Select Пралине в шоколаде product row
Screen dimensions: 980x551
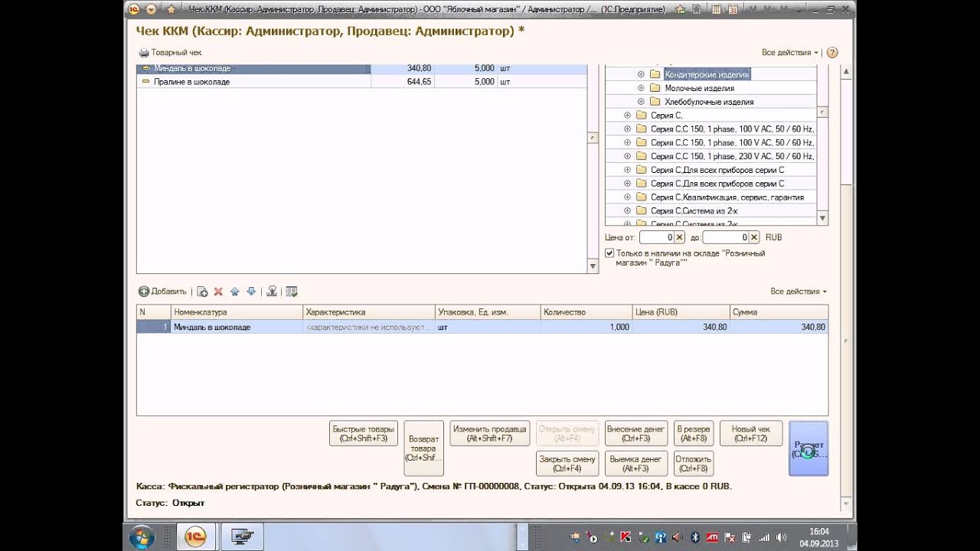[361, 82]
